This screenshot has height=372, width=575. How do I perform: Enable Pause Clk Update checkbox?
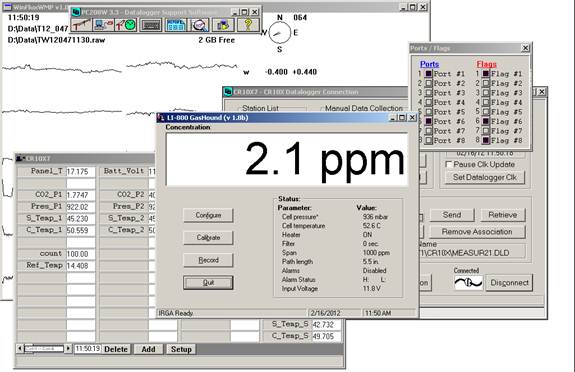tap(448, 164)
